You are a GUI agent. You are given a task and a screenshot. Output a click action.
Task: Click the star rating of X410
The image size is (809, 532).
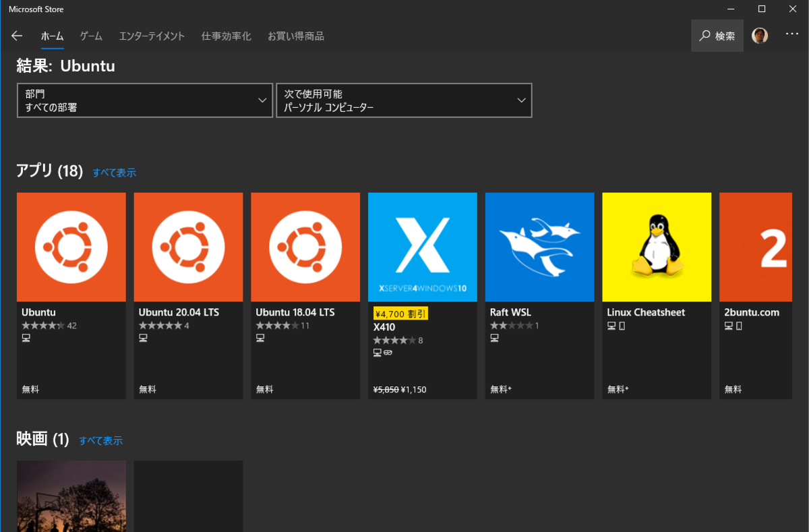[x=394, y=341]
